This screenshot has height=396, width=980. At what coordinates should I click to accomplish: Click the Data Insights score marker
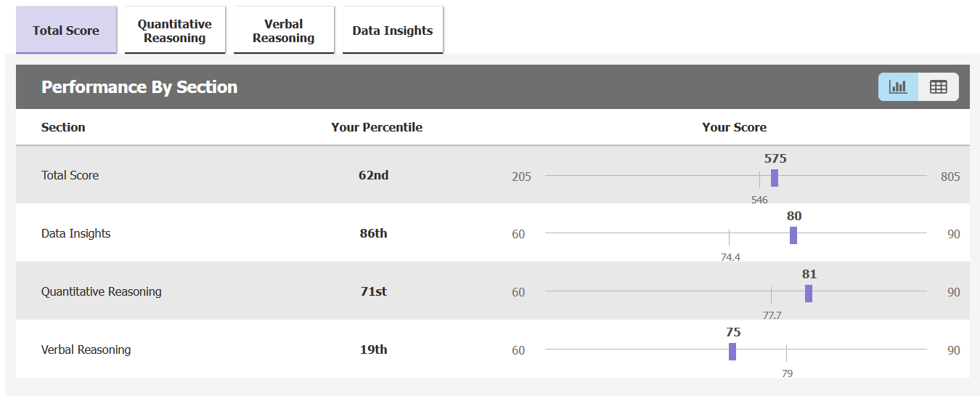click(x=793, y=235)
